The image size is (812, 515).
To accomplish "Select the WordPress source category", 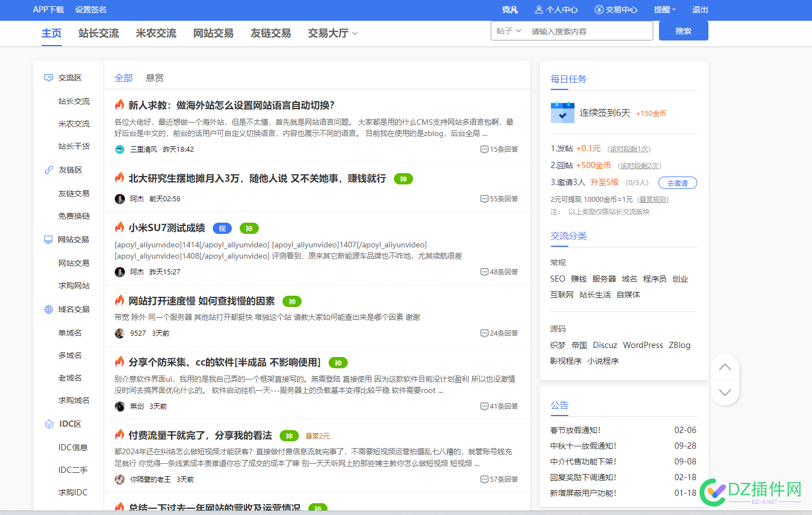I will click(643, 345).
